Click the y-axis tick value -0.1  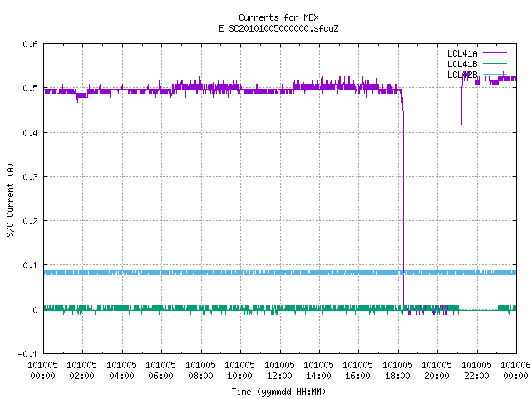(x=27, y=354)
